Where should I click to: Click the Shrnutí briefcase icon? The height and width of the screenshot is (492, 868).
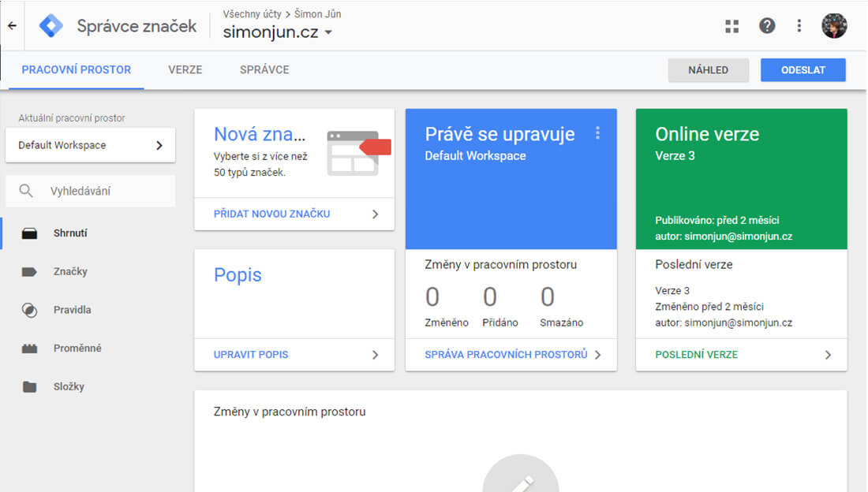29,233
